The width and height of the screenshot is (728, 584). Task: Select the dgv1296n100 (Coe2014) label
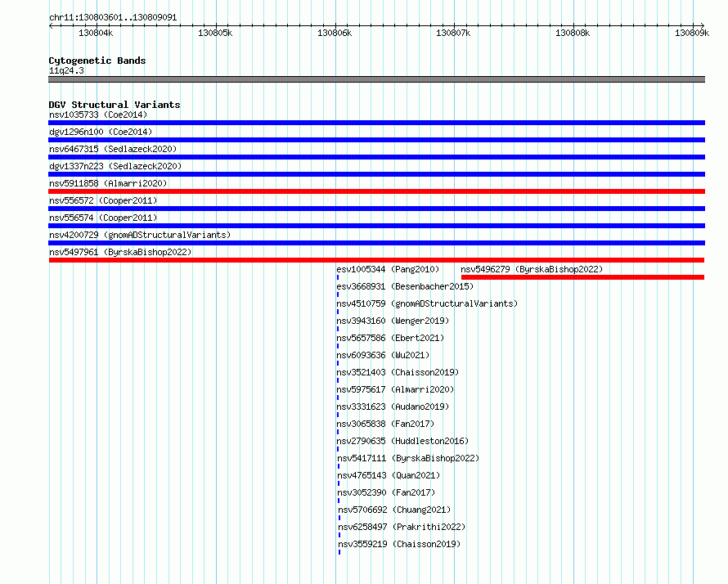(x=101, y=132)
